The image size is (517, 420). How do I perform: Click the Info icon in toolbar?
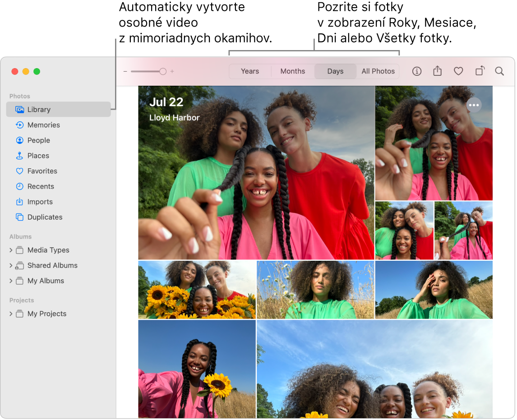[417, 71]
